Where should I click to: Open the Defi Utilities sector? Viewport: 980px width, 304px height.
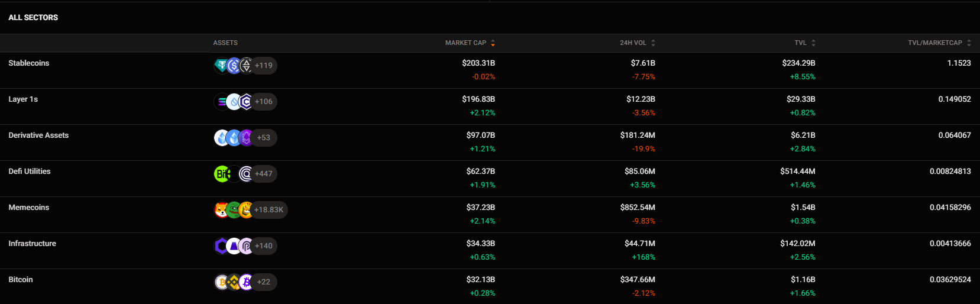click(x=30, y=172)
